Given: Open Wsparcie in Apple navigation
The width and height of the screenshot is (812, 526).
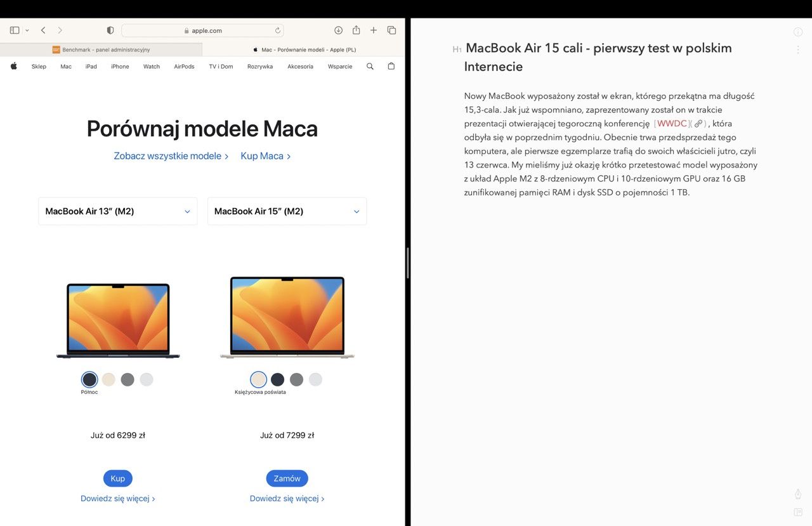Looking at the screenshot, I should [x=340, y=67].
